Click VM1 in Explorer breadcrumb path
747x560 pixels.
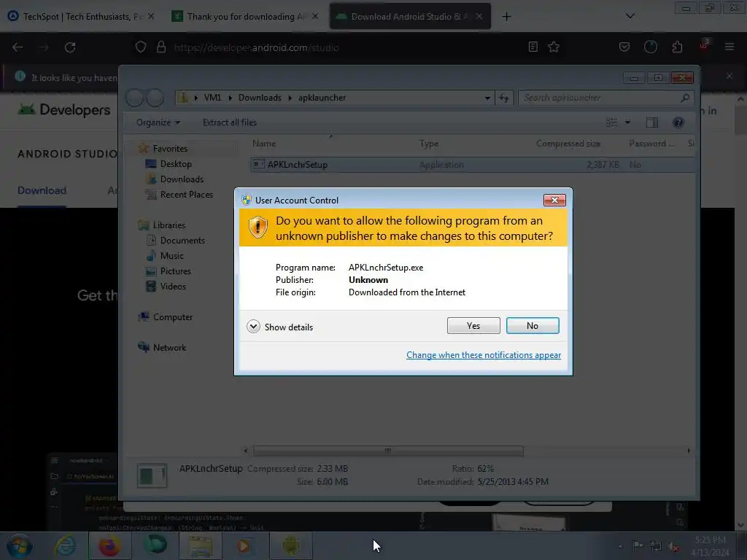coord(212,98)
